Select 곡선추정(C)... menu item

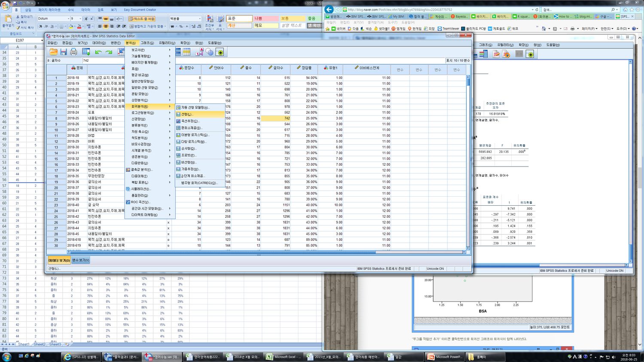tap(200, 121)
